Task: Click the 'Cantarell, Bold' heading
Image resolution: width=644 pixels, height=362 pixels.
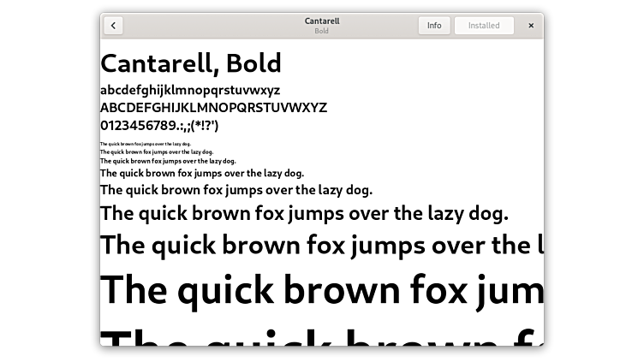Action: (191, 63)
